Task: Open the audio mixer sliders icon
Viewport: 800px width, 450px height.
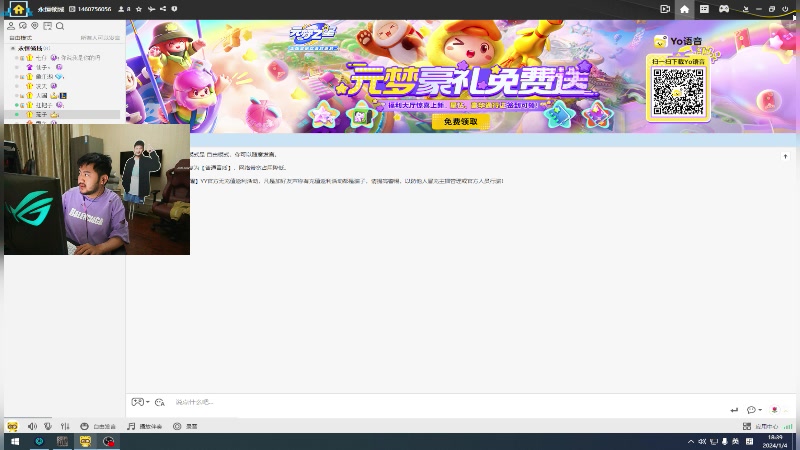Action: pyautogui.click(x=65, y=426)
